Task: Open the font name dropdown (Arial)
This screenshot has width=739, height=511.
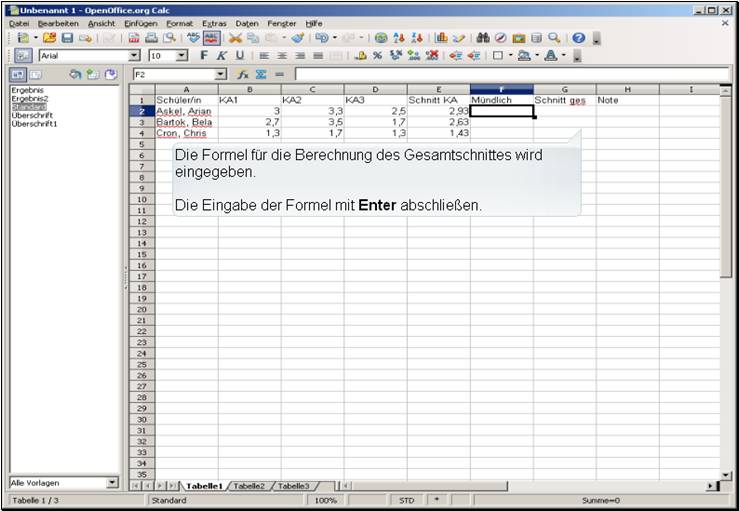Action: 134,56
